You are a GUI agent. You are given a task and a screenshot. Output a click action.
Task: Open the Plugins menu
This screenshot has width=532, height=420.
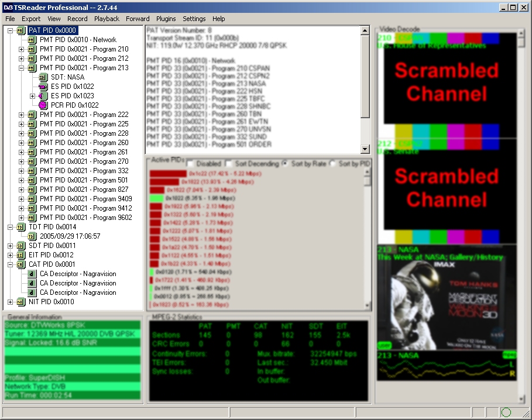point(166,19)
